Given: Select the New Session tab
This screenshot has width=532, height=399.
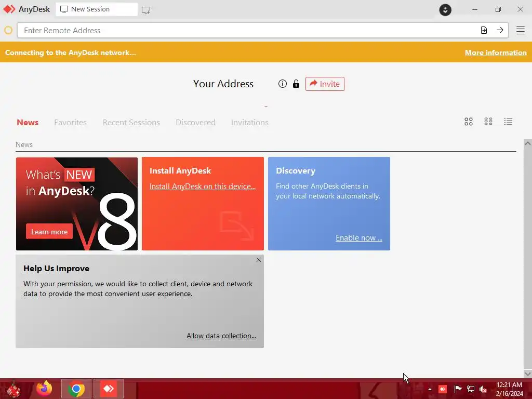Looking at the screenshot, I should coord(97,9).
